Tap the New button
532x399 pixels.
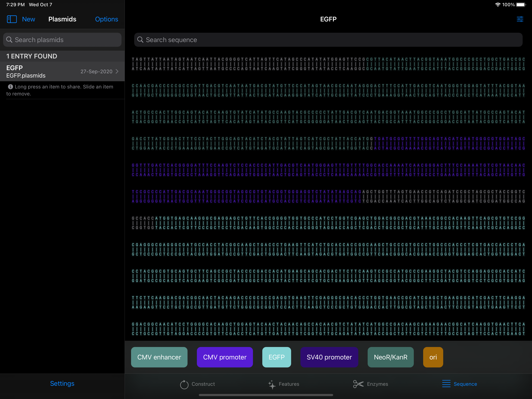tap(28, 19)
